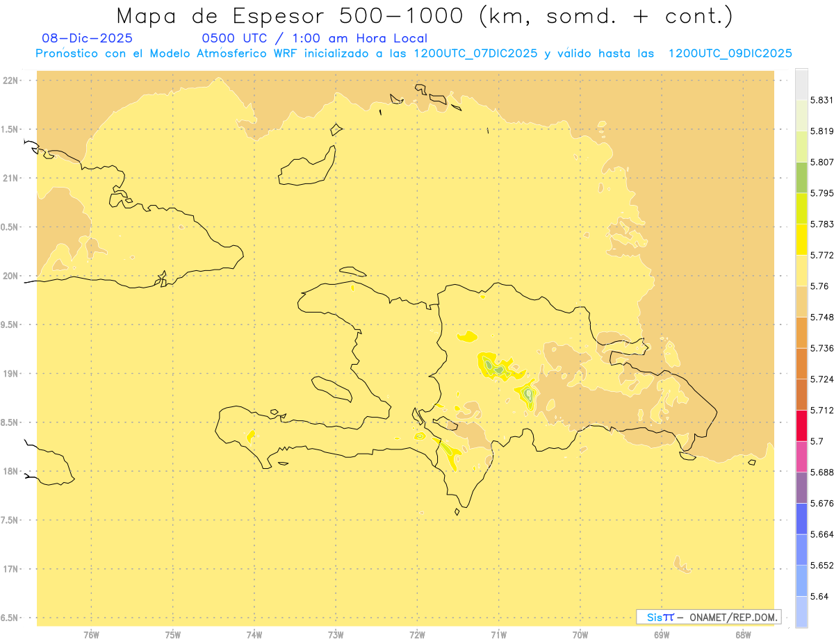Click the 20N latitude label
Screen dimensions: 834x644
pyautogui.click(x=10, y=276)
